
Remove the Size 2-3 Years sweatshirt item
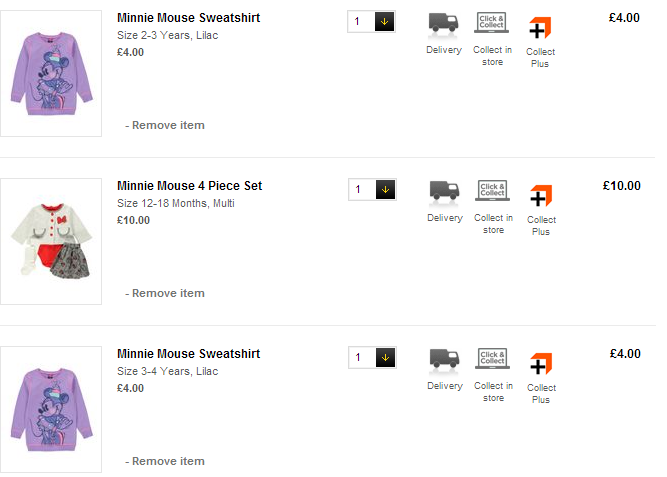tap(167, 125)
